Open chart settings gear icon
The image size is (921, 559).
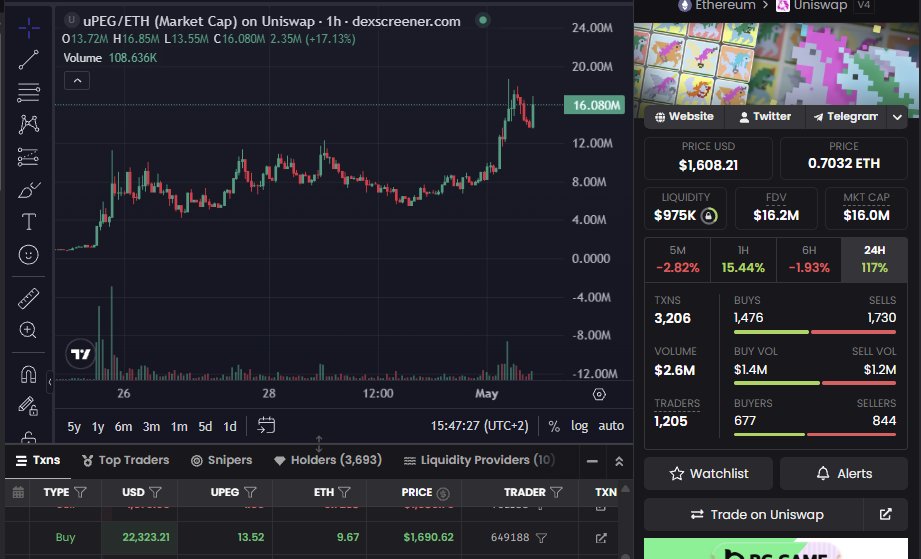coord(599,395)
